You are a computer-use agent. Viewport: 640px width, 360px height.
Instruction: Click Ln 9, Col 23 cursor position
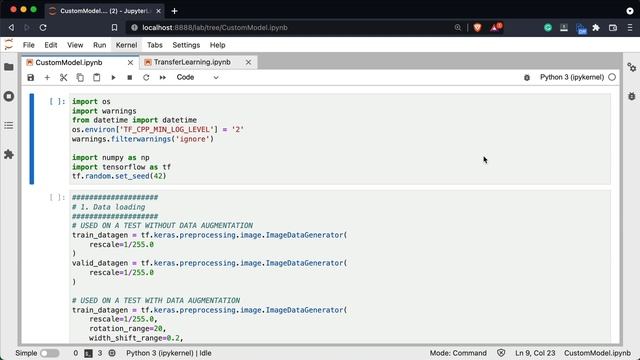(x=535, y=353)
